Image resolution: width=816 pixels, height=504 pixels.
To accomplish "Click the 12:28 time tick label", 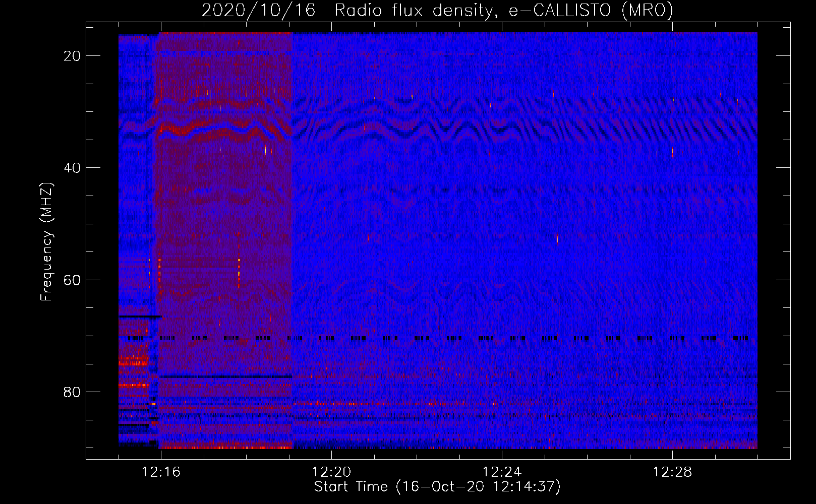I will click(x=672, y=472).
